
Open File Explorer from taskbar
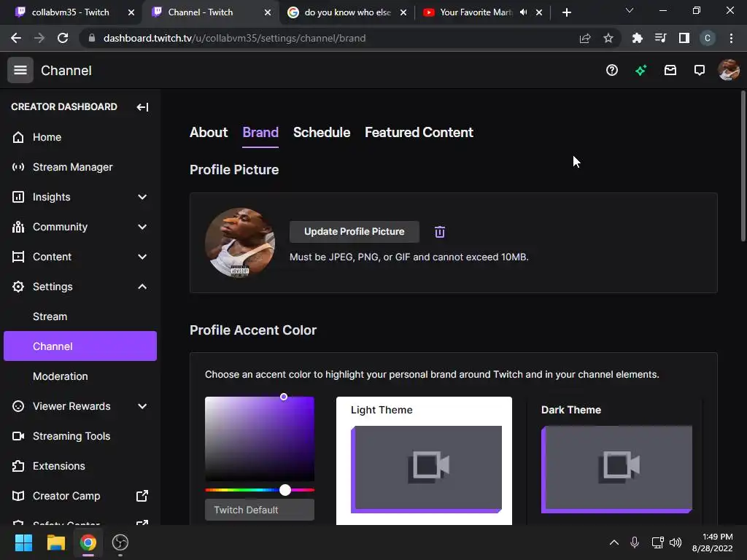click(55, 542)
